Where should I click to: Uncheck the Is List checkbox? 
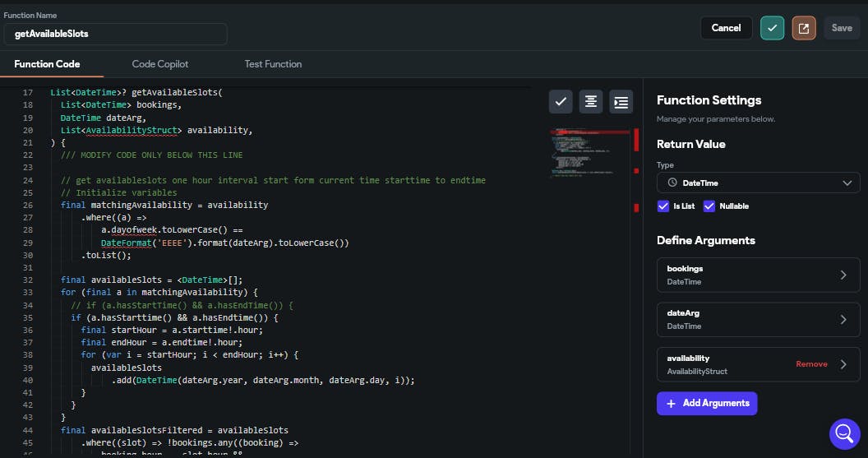click(663, 206)
